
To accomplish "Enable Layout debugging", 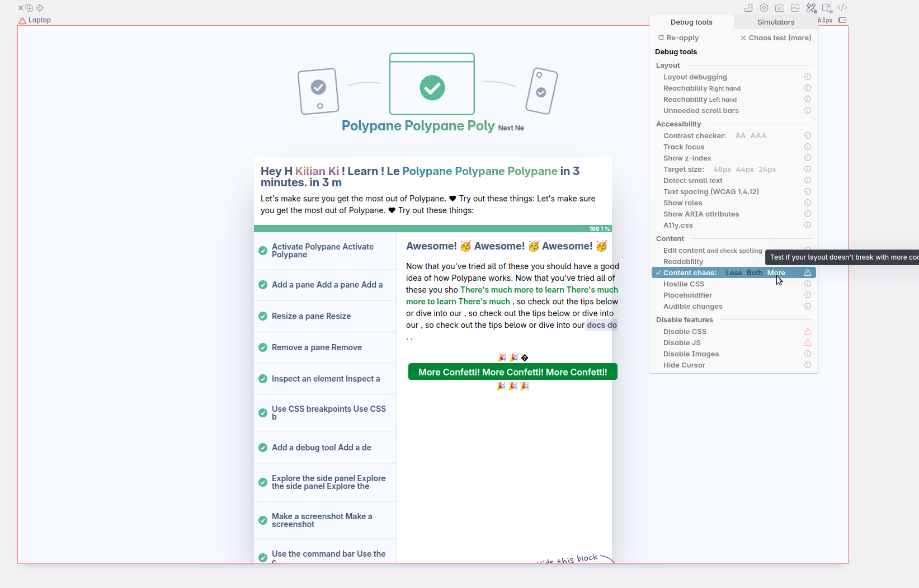I will pyautogui.click(x=695, y=77).
